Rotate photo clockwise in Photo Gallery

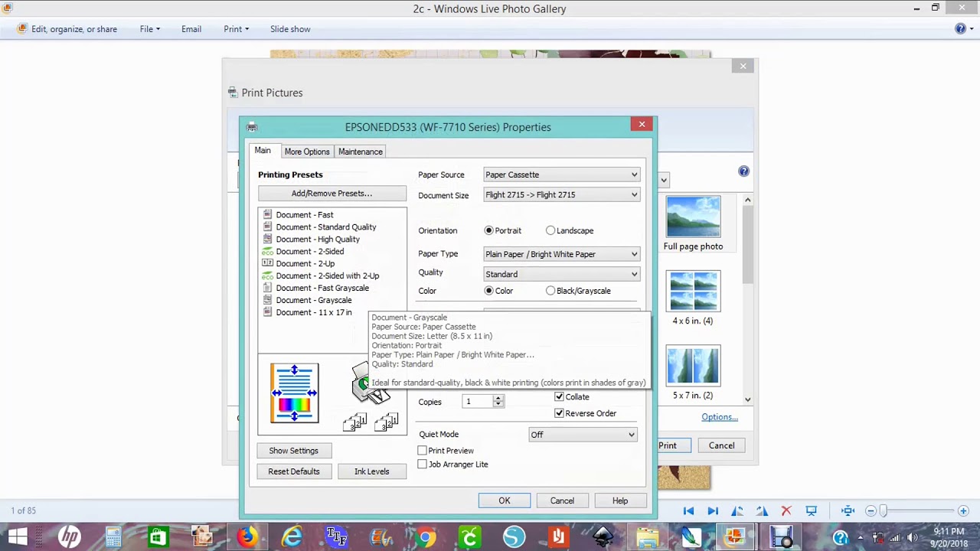click(x=762, y=510)
